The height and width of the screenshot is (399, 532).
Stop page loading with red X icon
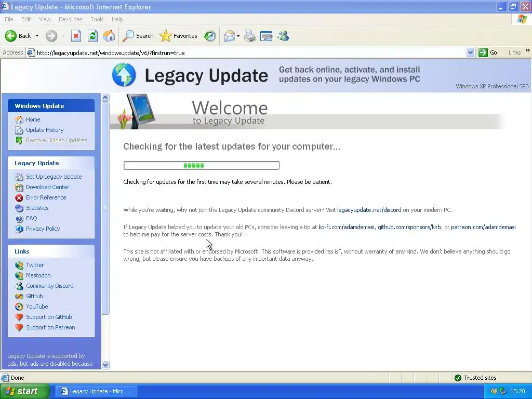point(76,36)
